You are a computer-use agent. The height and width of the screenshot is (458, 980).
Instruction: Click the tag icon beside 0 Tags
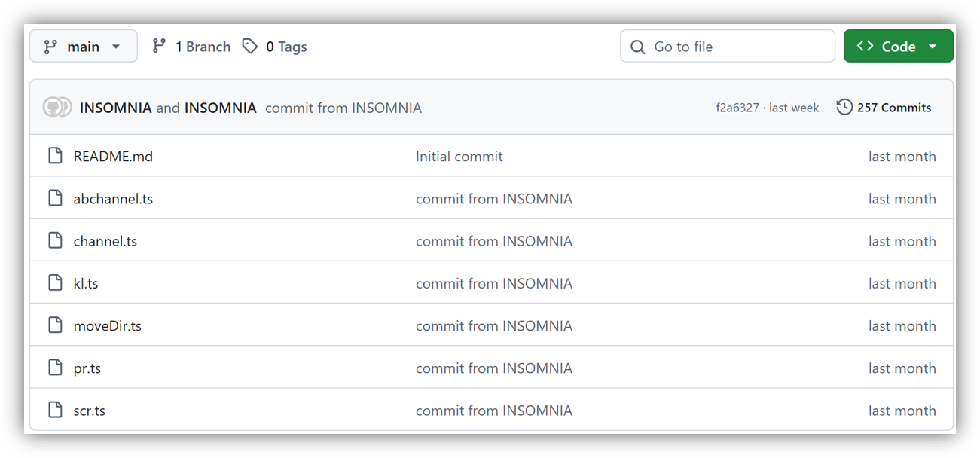point(250,47)
